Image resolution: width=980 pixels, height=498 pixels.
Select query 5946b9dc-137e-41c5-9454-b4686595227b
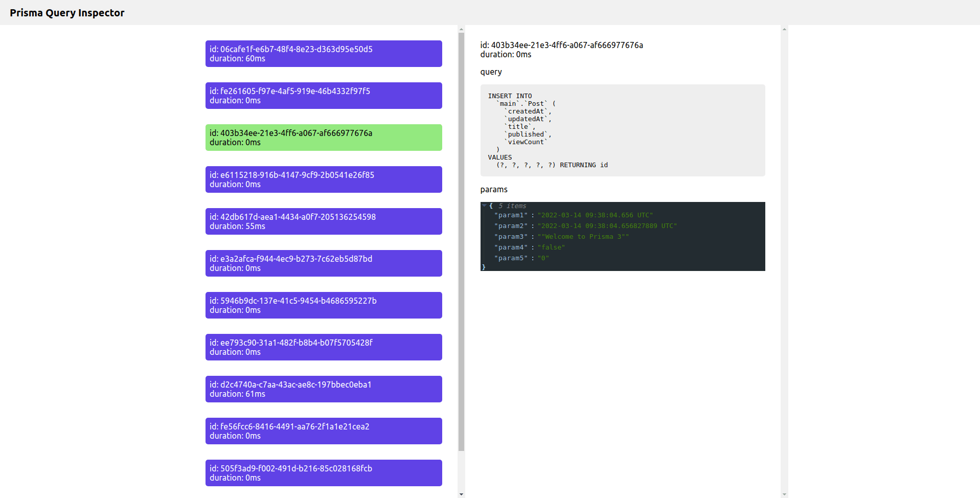click(x=324, y=305)
